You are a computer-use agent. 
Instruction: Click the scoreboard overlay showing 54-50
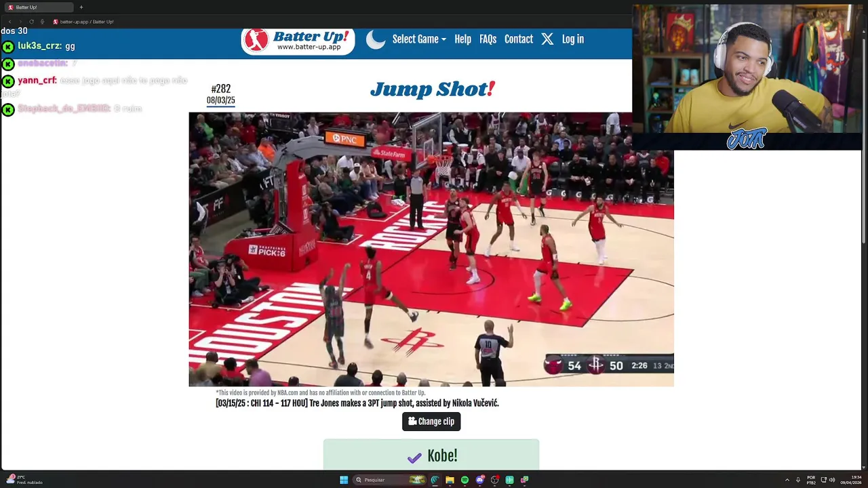click(609, 365)
